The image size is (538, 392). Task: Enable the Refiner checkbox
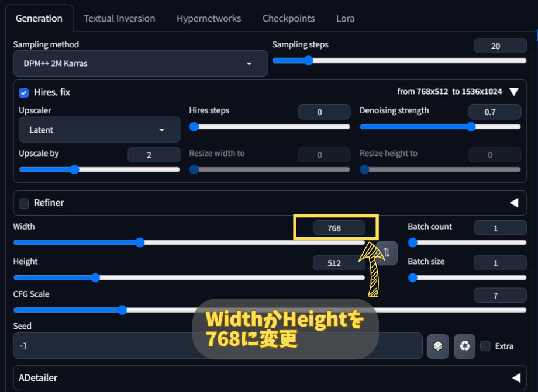click(x=24, y=203)
